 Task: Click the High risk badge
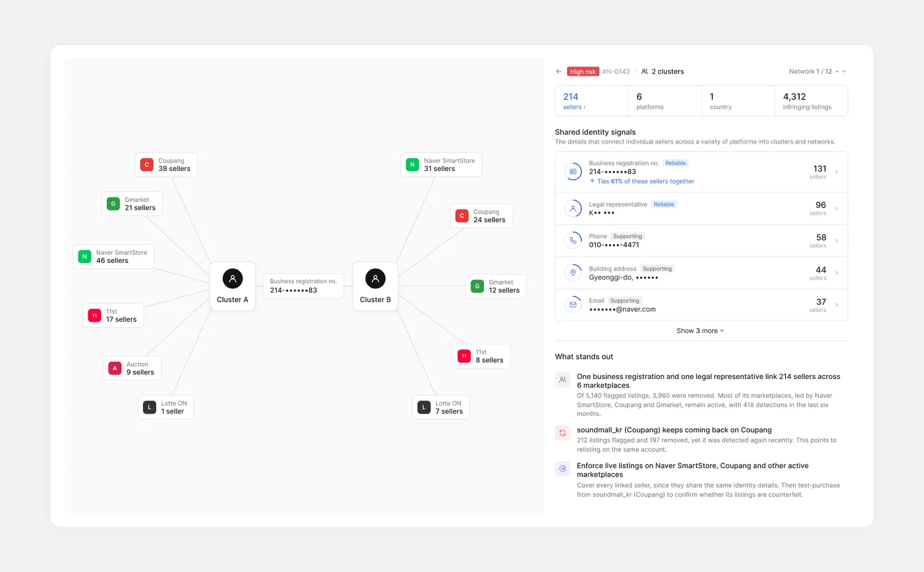583,72
